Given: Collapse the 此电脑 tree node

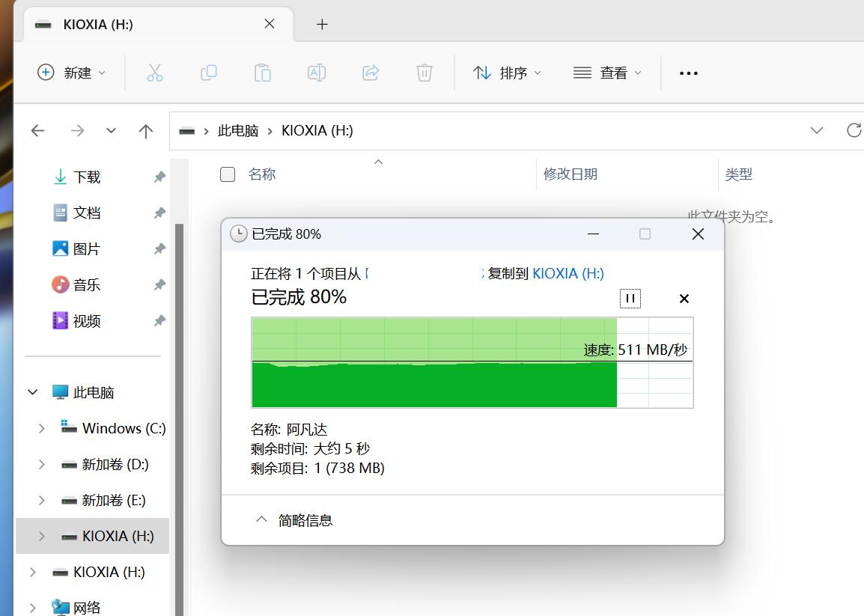Looking at the screenshot, I should point(32,391).
